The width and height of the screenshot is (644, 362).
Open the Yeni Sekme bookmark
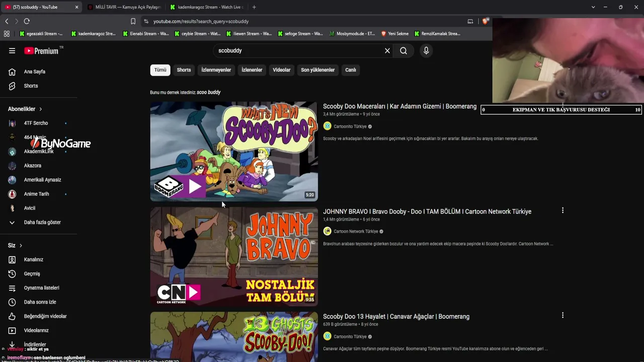click(395, 34)
